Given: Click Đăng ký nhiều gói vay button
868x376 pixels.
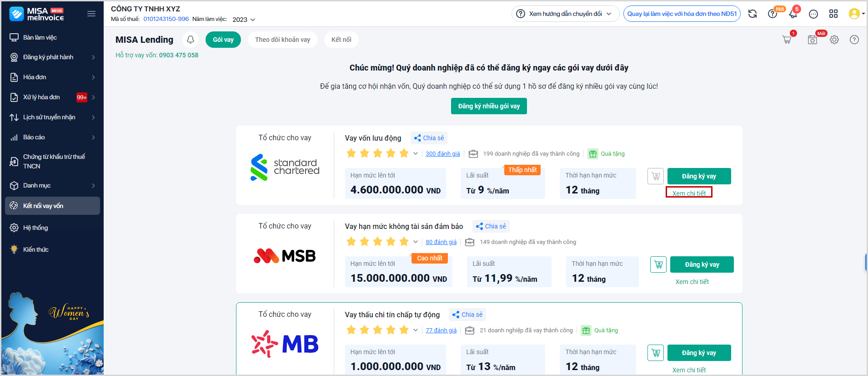Looking at the screenshot, I should pos(489,106).
